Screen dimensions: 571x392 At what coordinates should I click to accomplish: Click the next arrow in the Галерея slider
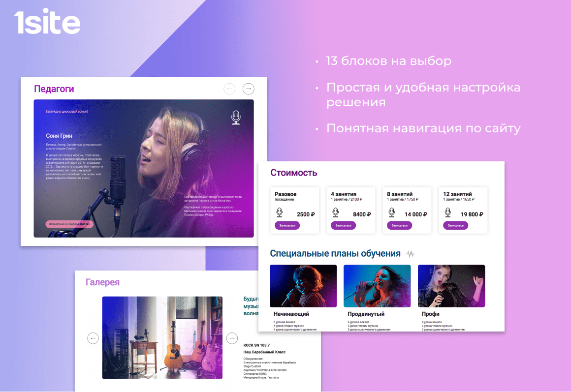(x=231, y=338)
